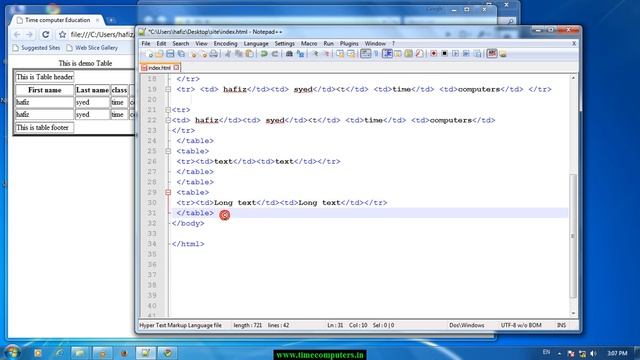This screenshot has width=640, height=360.
Task: Open Internet Explorer from the taskbar
Action: [59, 353]
